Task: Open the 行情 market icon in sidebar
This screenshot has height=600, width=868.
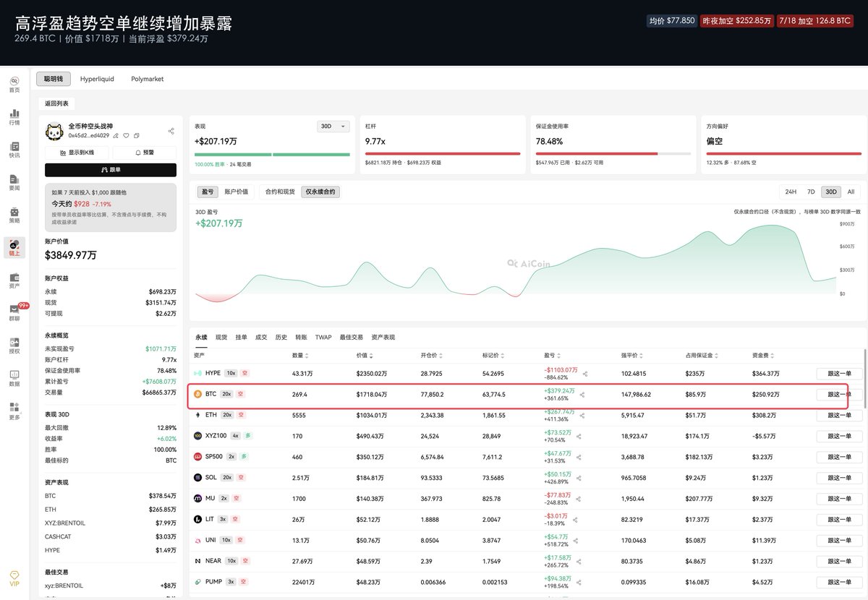Action: pos(14,117)
